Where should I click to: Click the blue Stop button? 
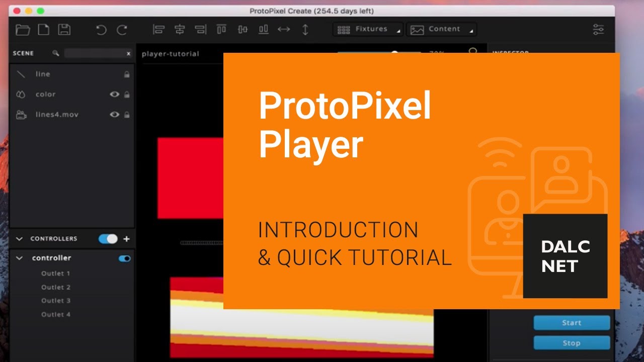(x=572, y=343)
